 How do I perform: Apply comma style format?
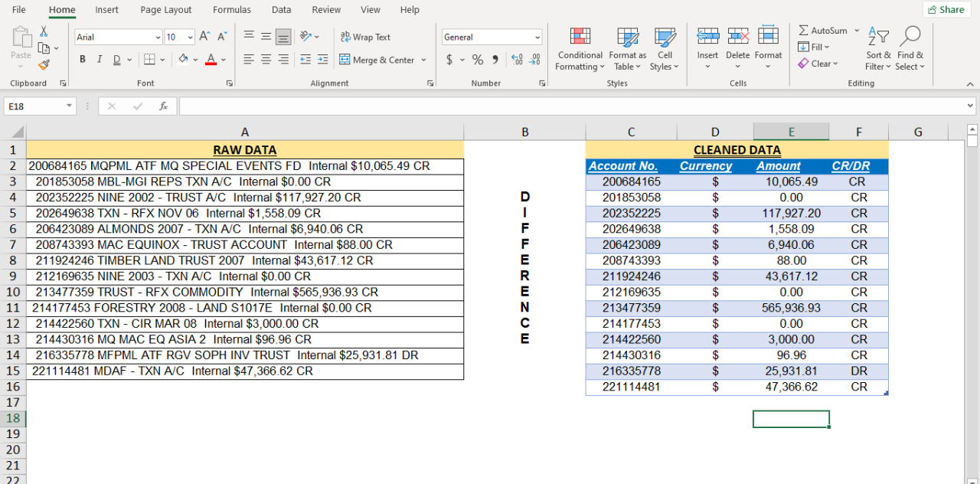495,60
